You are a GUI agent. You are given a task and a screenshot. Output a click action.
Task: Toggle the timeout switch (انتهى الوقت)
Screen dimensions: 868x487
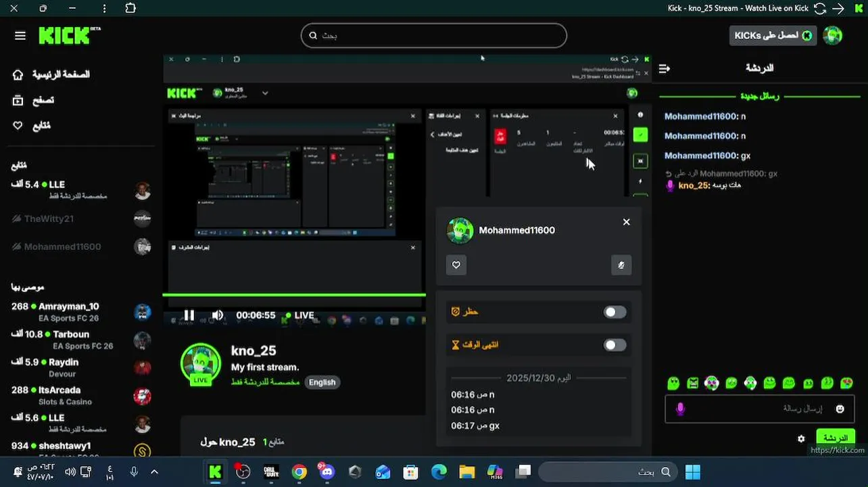coord(614,345)
